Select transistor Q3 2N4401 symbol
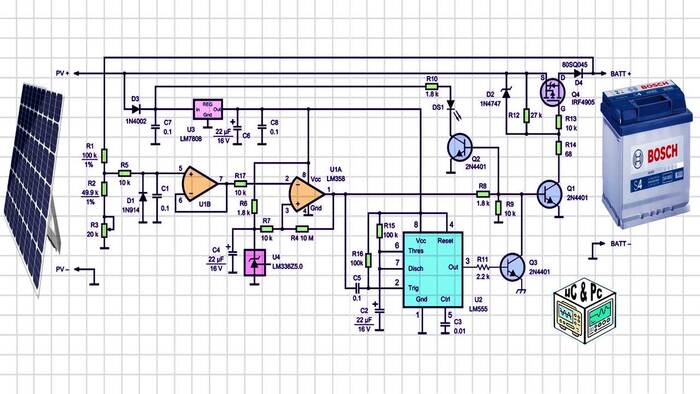This screenshot has width=700, height=394. coord(512,267)
